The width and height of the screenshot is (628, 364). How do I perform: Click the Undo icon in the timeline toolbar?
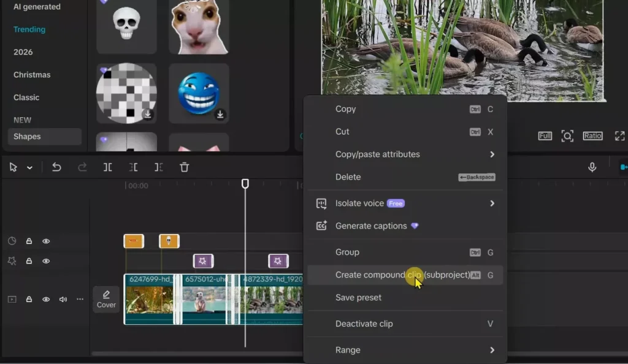click(56, 167)
